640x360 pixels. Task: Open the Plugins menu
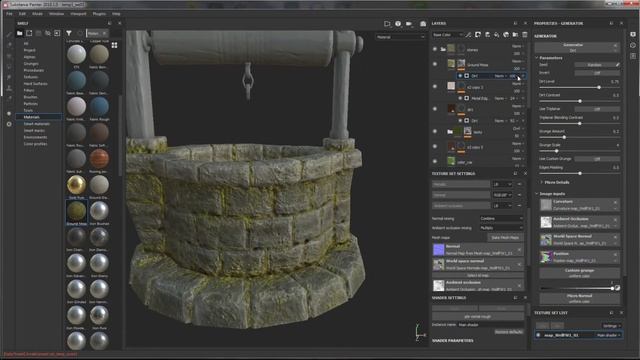coord(99,13)
